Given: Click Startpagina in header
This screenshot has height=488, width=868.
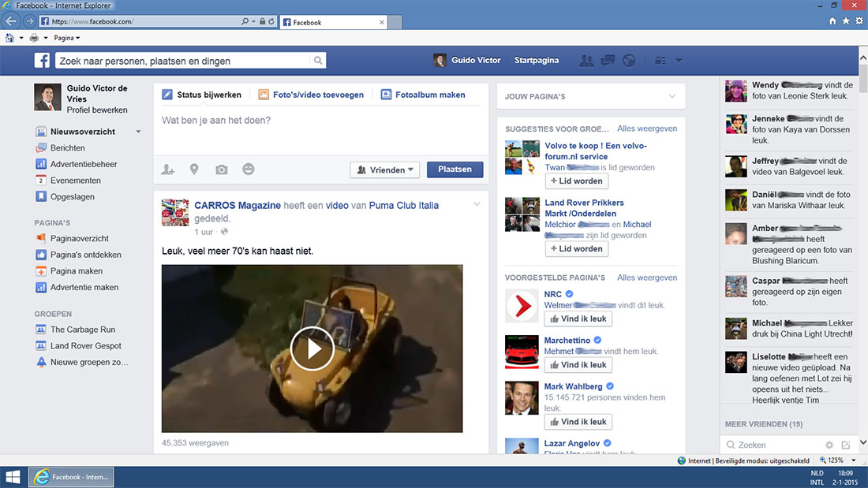Looking at the screenshot, I should coord(537,60).
